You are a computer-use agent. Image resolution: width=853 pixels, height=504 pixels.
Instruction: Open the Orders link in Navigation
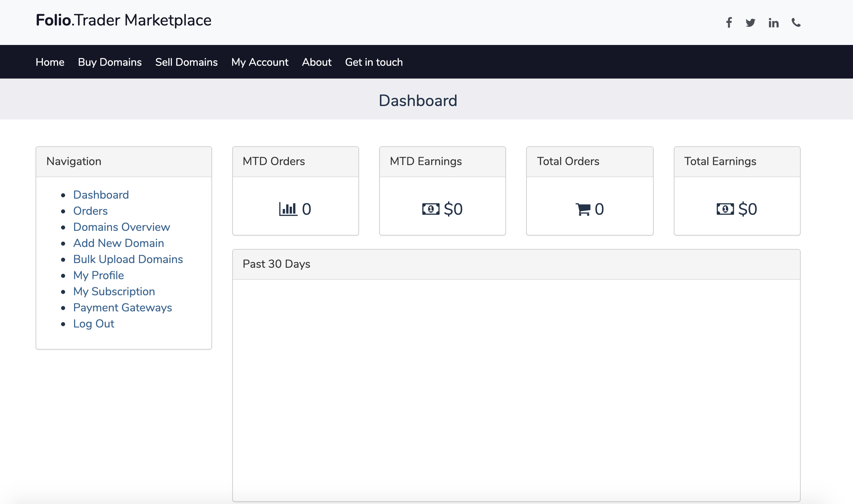click(90, 211)
